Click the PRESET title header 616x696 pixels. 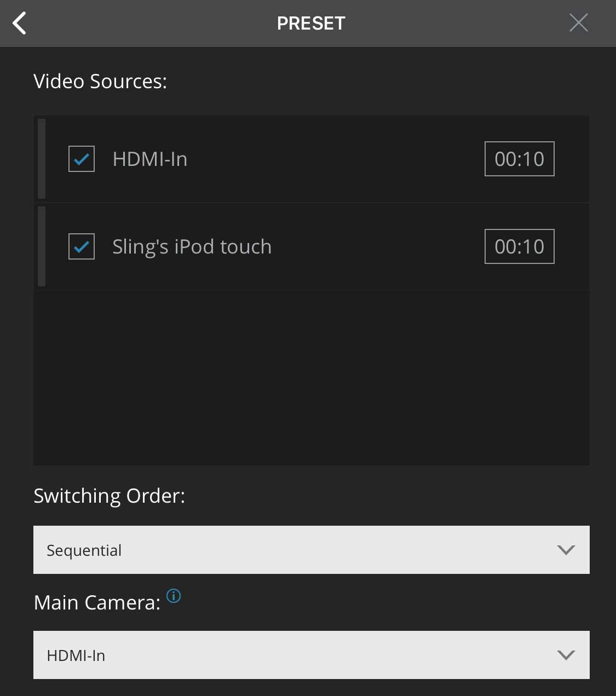311,24
